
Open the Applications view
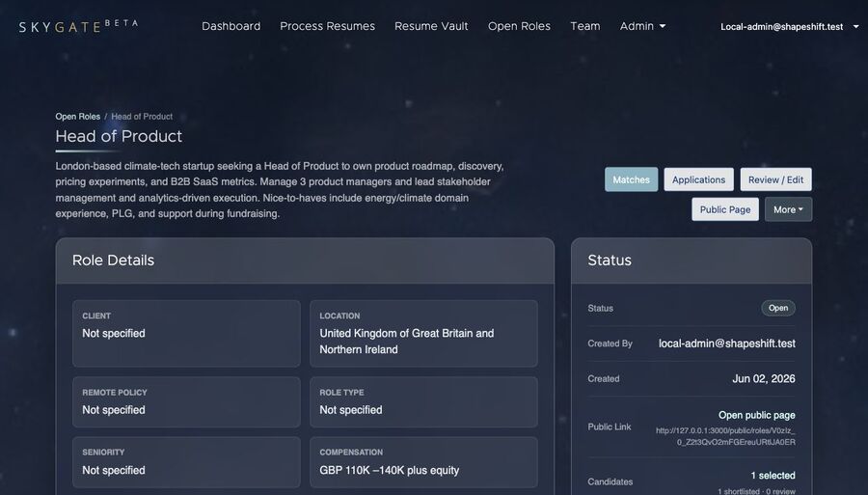(698, 179)
